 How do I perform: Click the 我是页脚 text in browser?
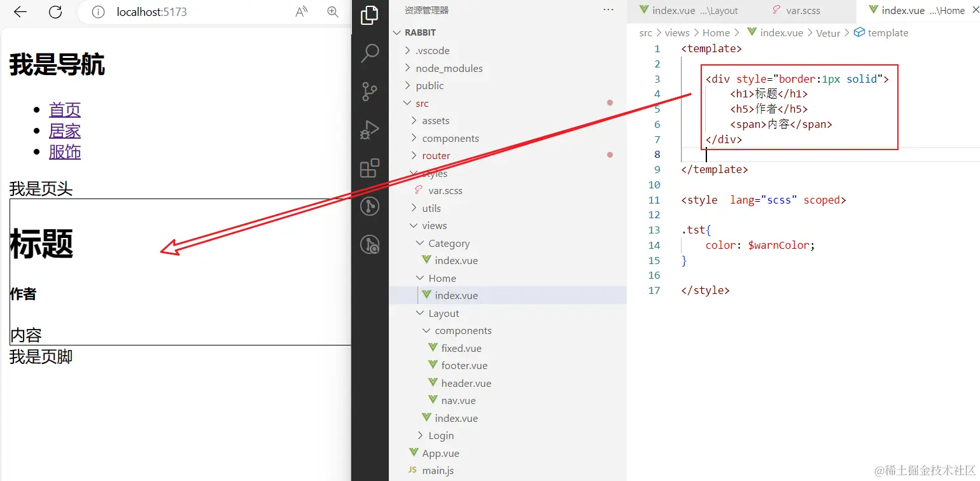(x=41, y=357)
